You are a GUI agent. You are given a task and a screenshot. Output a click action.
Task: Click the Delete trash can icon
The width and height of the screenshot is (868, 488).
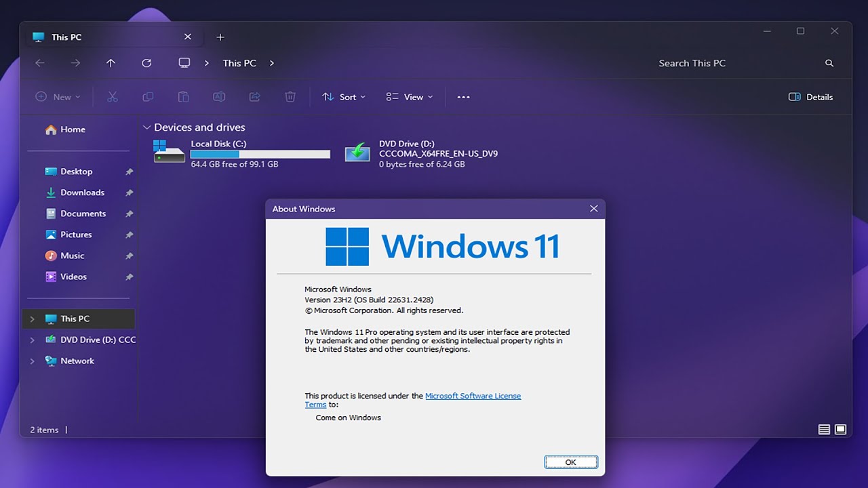[290, 97]
